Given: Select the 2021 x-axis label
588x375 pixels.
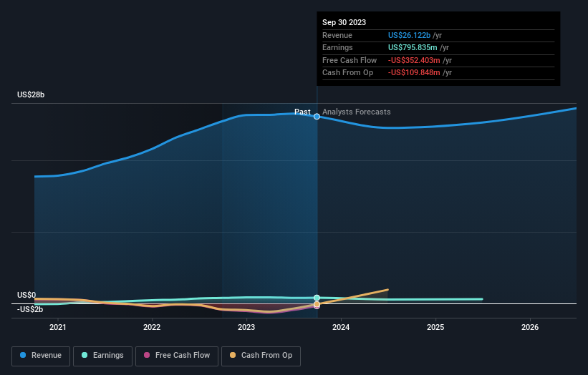Looking at the screenshot, I should tap(58, 328).
